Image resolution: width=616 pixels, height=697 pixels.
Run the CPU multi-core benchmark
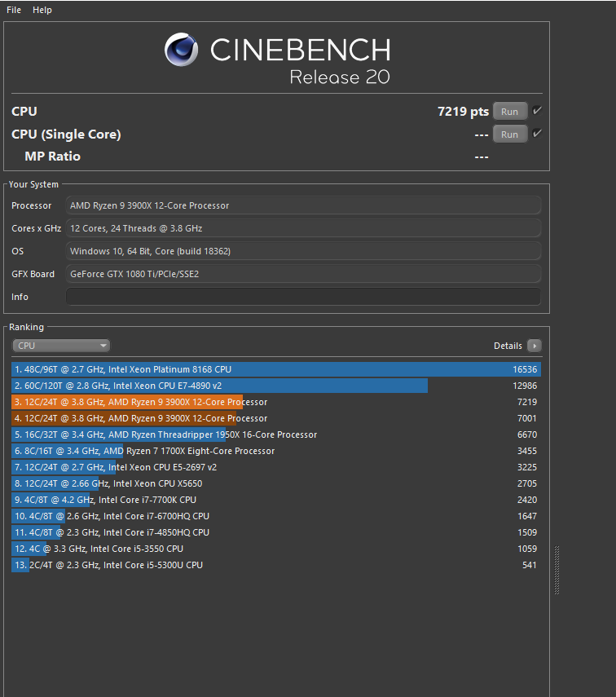[x=510, y=112]
